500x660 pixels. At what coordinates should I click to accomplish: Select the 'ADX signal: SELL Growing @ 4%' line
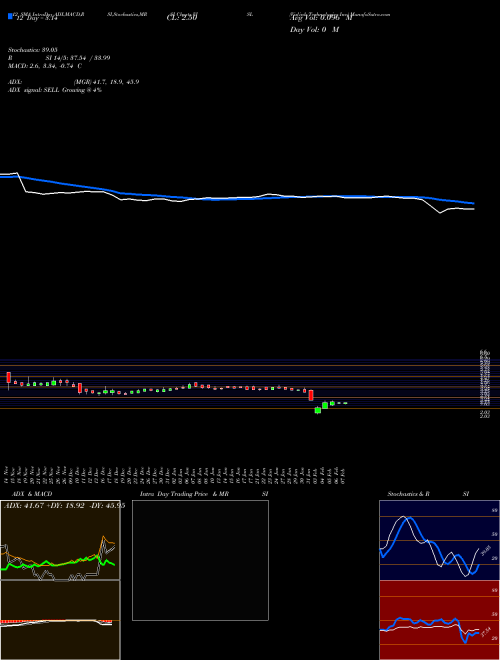pyautogui.click(x=55, y=90)
